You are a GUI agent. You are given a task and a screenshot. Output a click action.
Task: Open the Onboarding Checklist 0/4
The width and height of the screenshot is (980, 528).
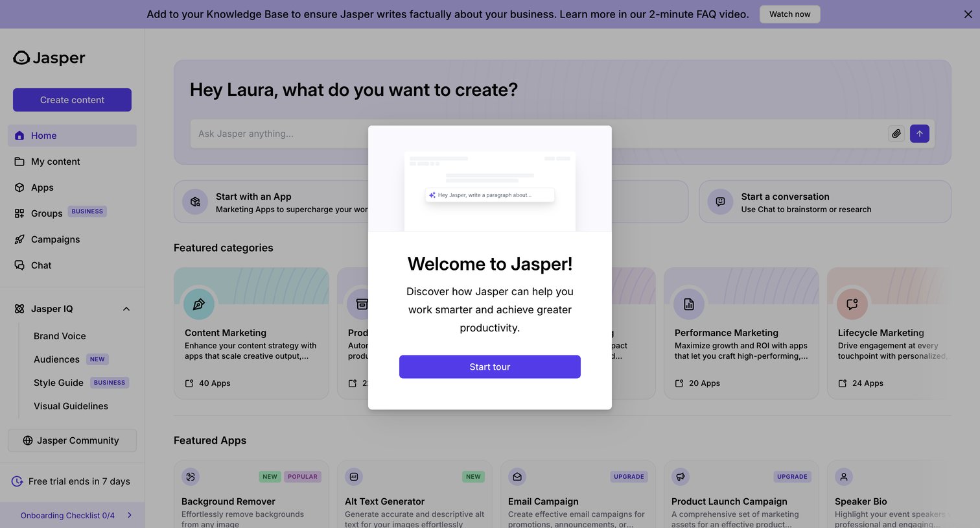(x=72, y=515)
